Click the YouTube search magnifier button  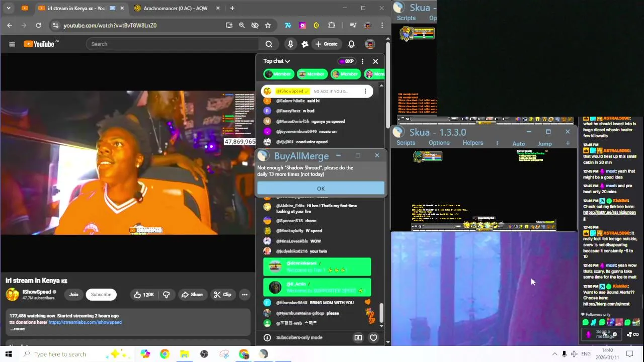tap(269, 44)
